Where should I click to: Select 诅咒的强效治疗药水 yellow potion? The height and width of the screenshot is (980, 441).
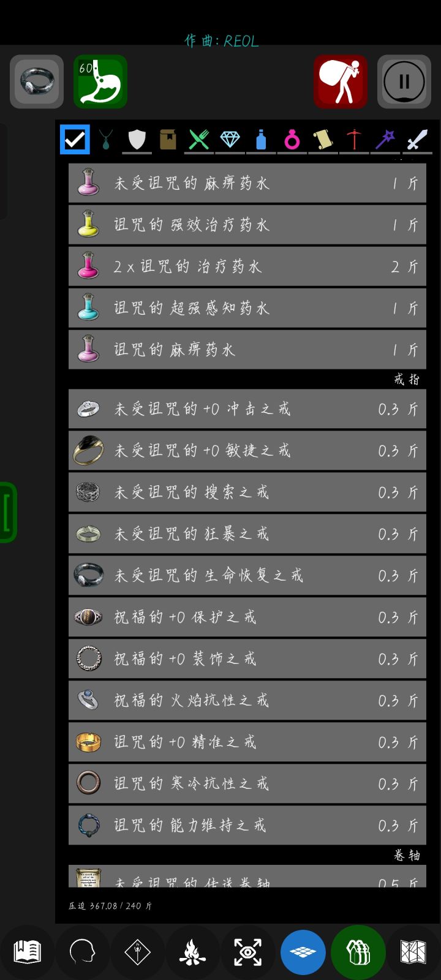tap(247, 225)
